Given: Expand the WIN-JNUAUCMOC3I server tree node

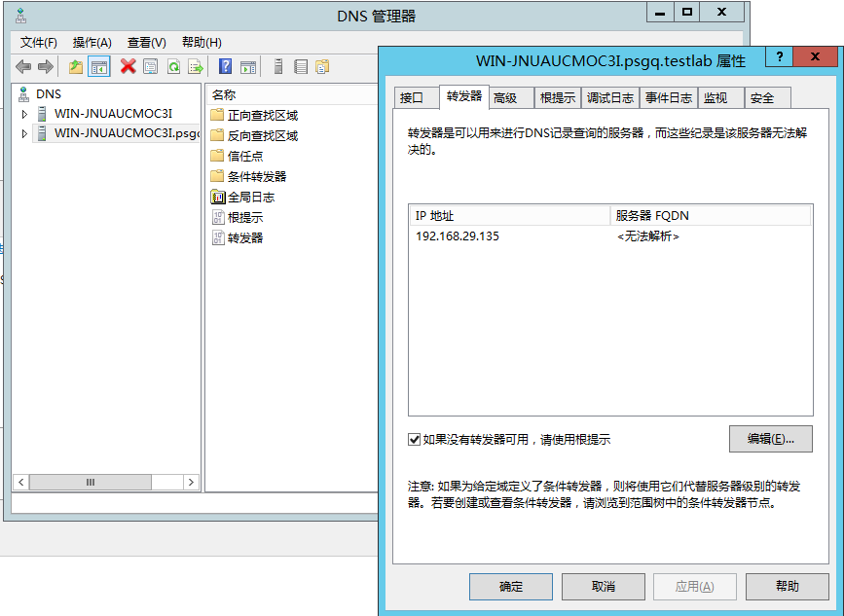Looking at the screenshot, I should pos(24,114).
